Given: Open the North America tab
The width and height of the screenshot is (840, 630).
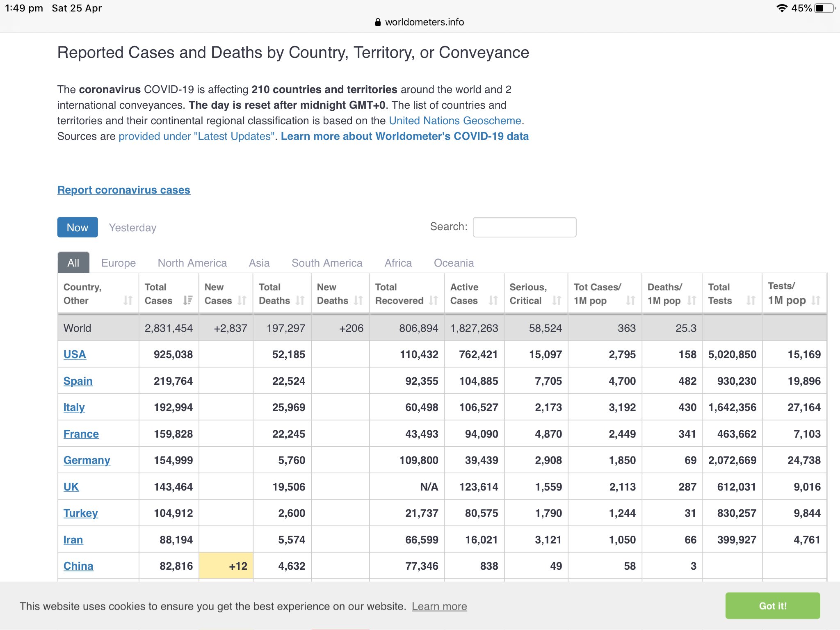Looking at the screenshot, I should point(192,263).
